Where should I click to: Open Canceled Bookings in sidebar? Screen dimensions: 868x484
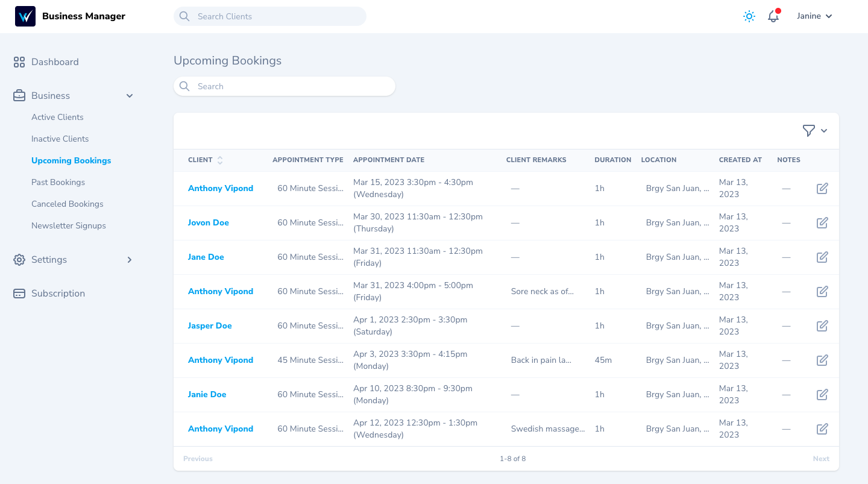point(68,204)
